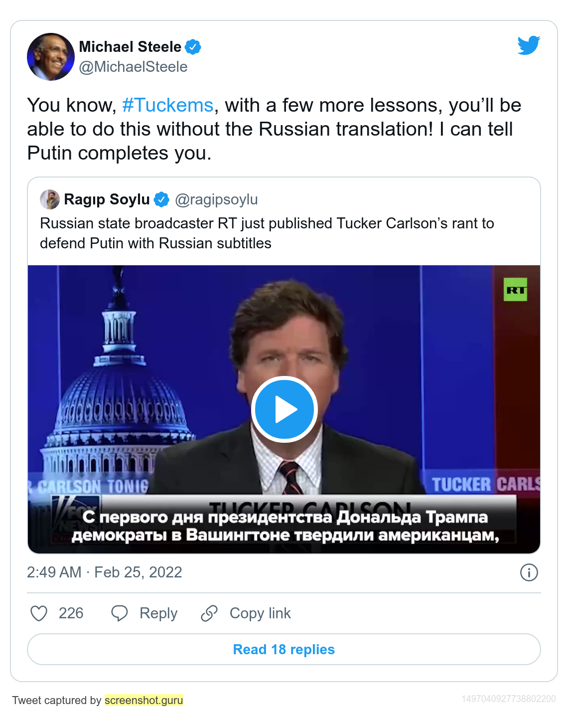The image size is (568, 728).
Task: Open the #Tuckems hashtag link
Action: [167, 105]
